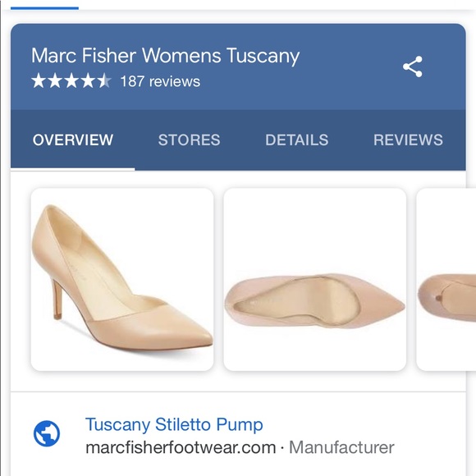Click the third star of the rating
476x476 pixels.
(71, 80)
